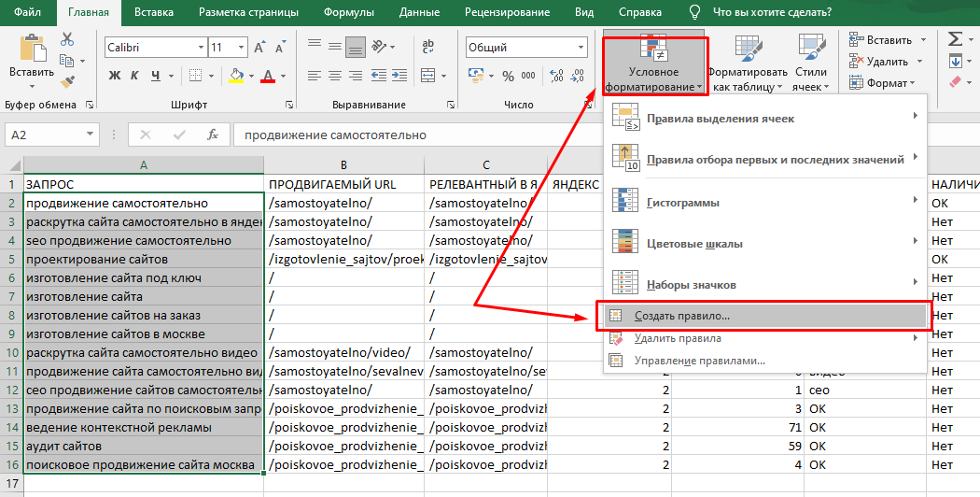
Task: Click the Clear eraser icon
Action: click(x=955, y=82)
